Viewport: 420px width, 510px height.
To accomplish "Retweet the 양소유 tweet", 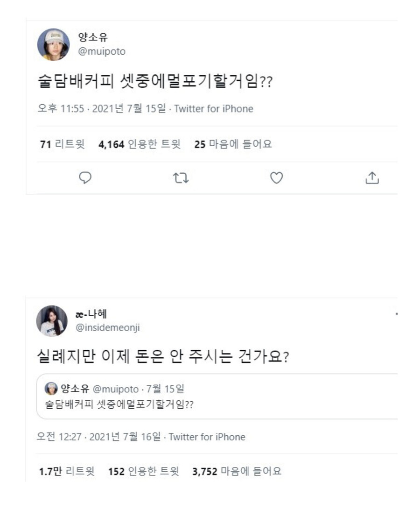I will pyautogui.click(x=181, y=177).
